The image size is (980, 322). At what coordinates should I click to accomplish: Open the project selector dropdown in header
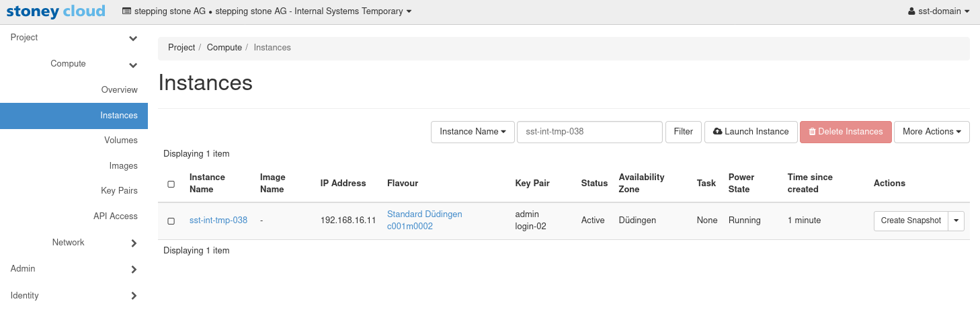267,11
